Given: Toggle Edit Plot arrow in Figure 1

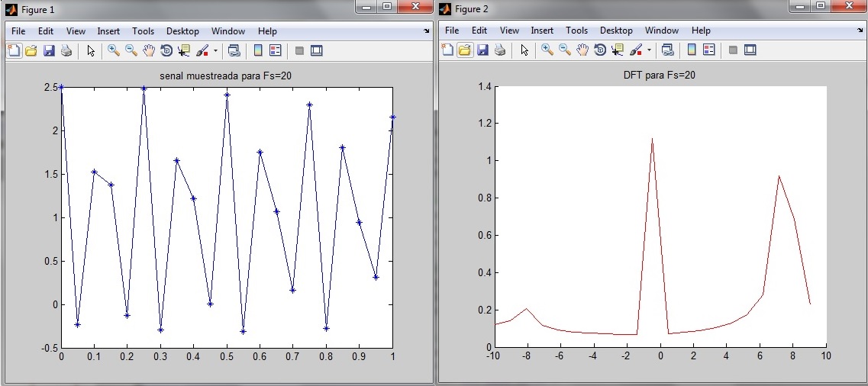Looking at the screenshot, I should click(90, 50).
